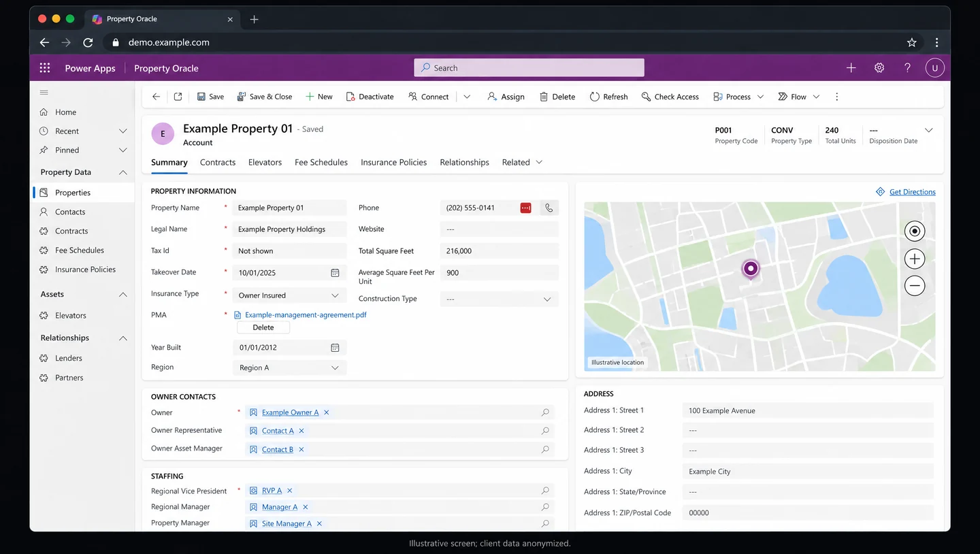Click Save & Close in command bar
Viewport: 980px width, 554px height.
[264, 97]
